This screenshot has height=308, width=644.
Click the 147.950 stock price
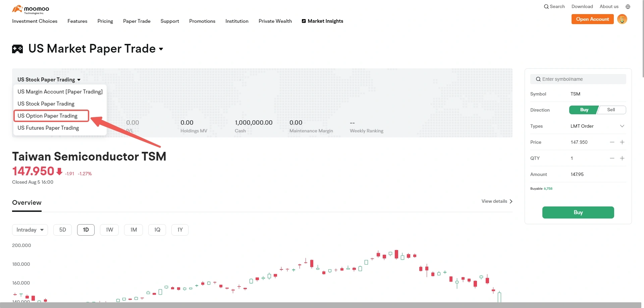coord(33,171)
